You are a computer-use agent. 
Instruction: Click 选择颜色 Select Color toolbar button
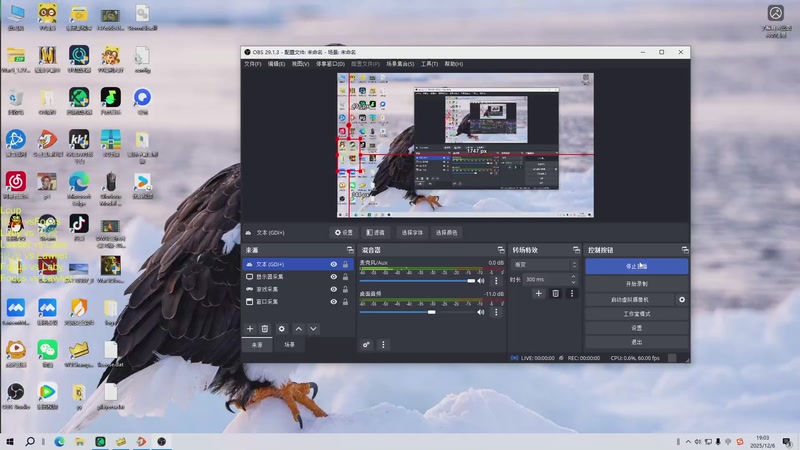pos(446,233)
